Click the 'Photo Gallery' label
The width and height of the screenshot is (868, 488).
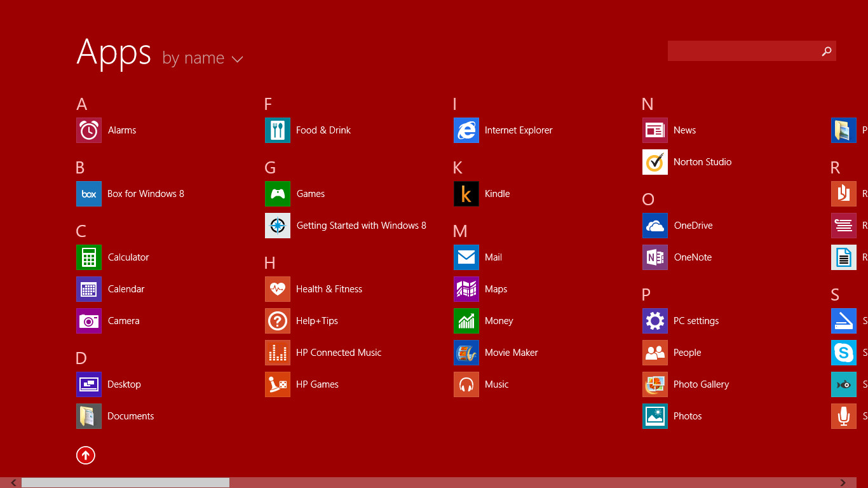point(701,384)
